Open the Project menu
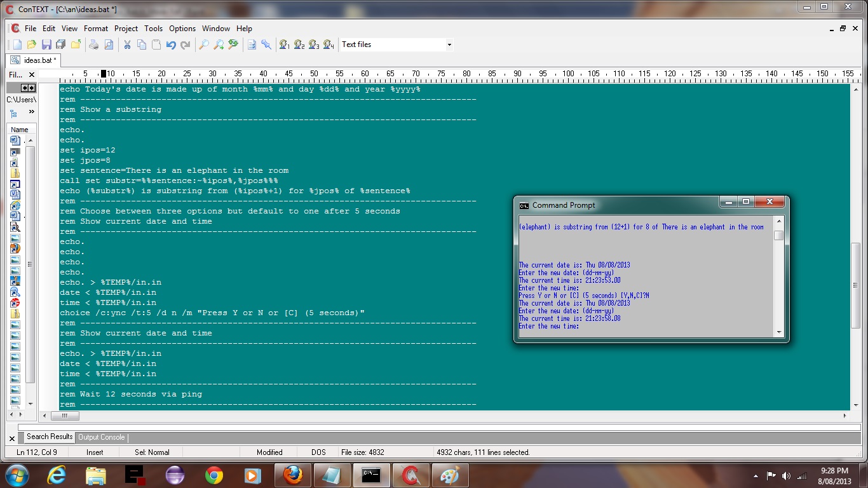Image resolution: width=868 pixels, height=488 pixels. [126, 29]
